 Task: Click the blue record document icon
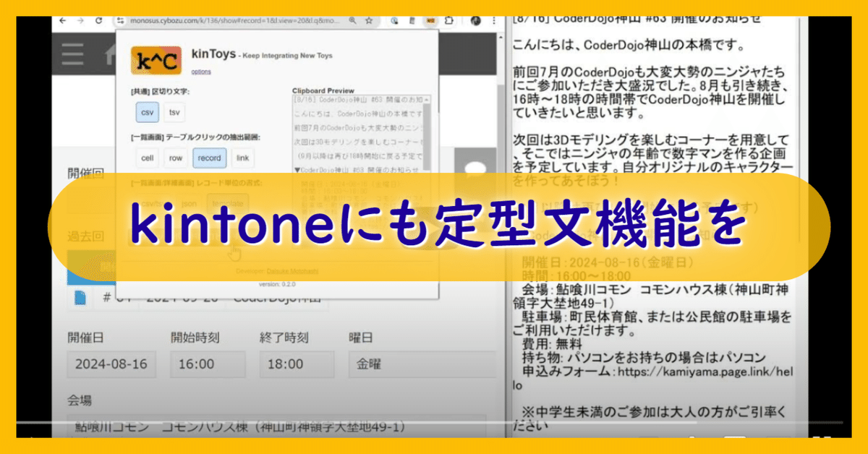(80, 298)
